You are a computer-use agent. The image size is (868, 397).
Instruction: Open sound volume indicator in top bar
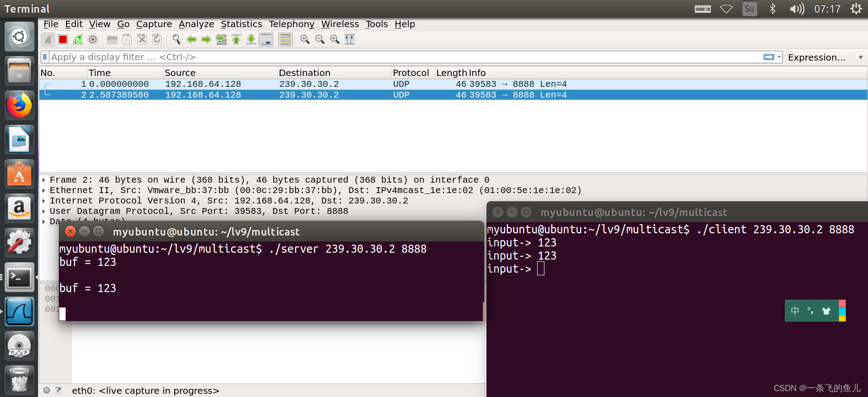[797, 9]
